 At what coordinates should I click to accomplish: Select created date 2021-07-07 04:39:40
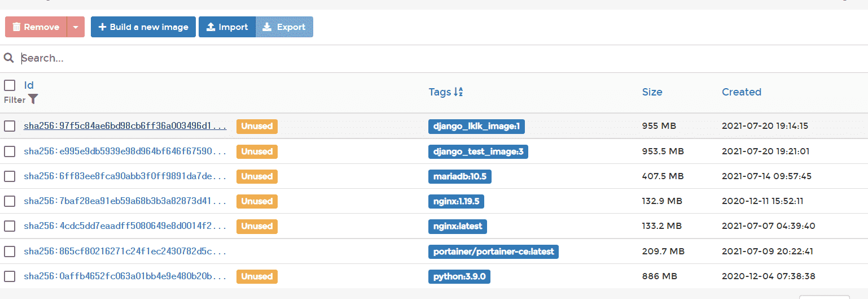[769, 226]
